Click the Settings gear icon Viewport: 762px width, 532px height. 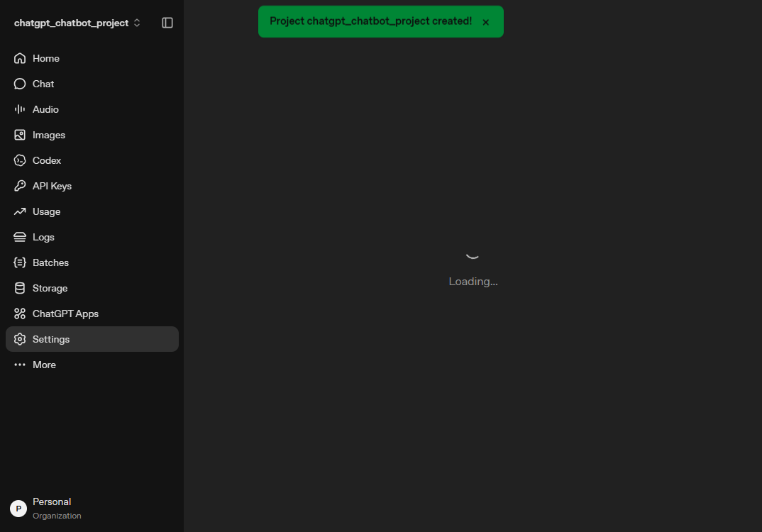coord(19,339)
